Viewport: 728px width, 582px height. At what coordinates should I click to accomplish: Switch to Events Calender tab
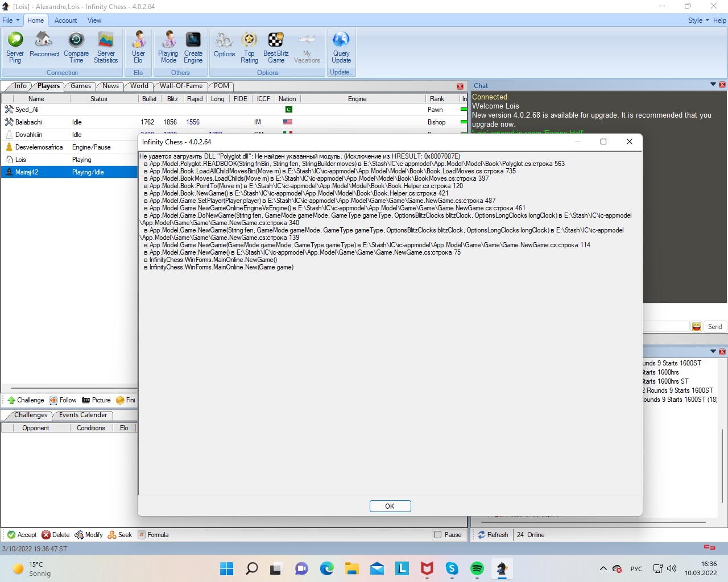83,415
